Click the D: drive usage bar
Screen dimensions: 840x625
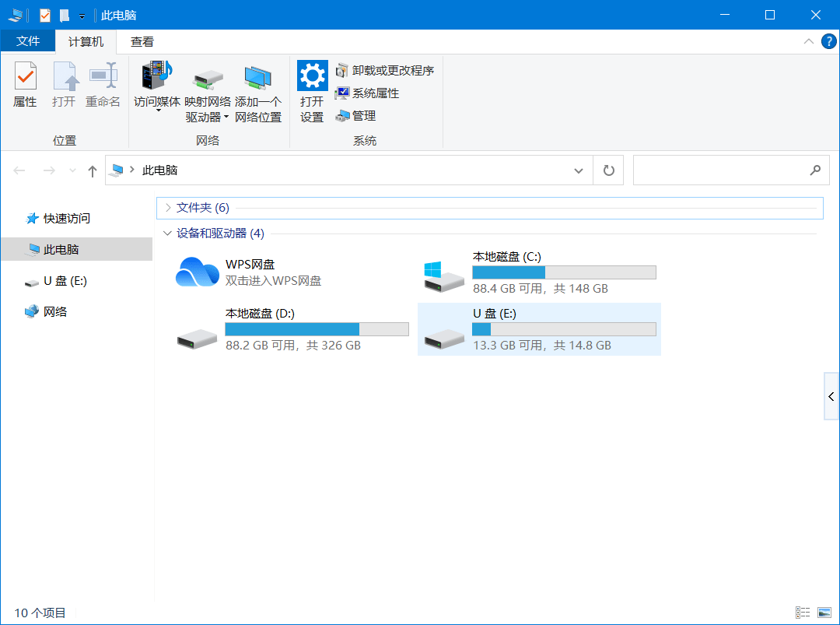point(317,329)
